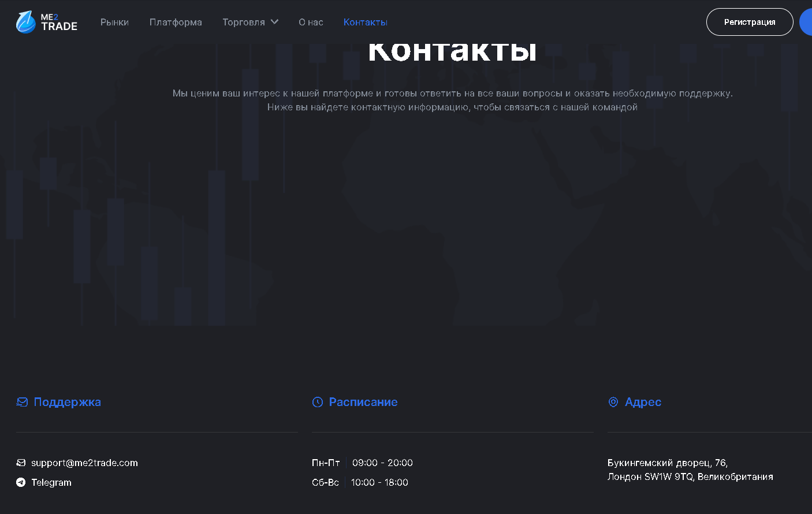Click the location pin icon beside Адрес
This screenshot has height=514, width=812.
613,402
